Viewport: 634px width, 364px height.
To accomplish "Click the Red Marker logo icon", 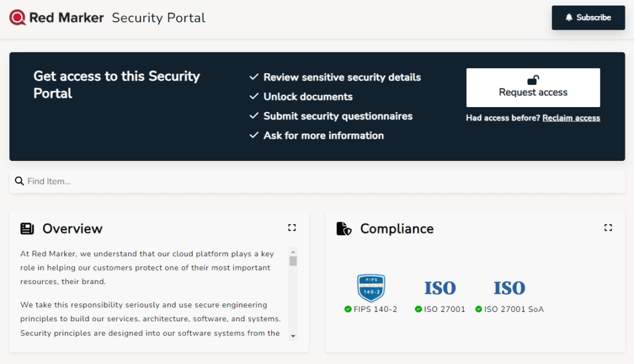I will [18, 18].
